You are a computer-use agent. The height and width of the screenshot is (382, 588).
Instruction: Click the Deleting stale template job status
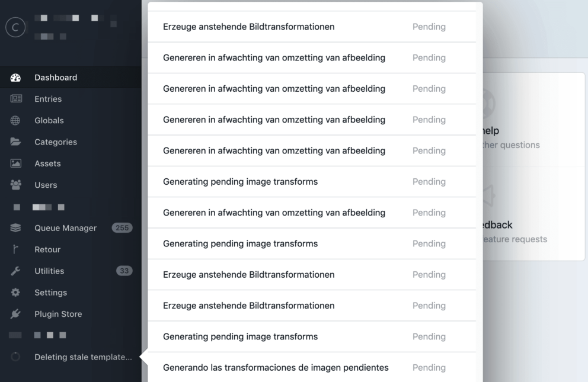click(x=83, y=357)
